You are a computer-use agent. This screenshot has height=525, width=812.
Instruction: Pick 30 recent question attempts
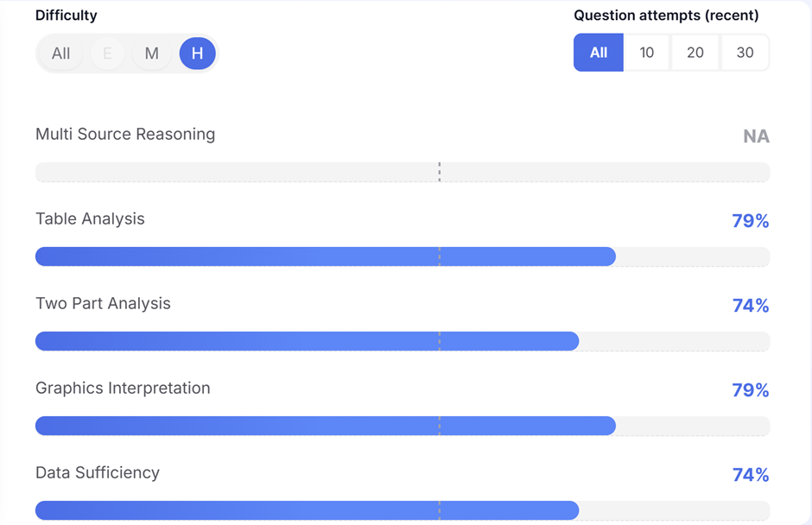tap(745, 53)
